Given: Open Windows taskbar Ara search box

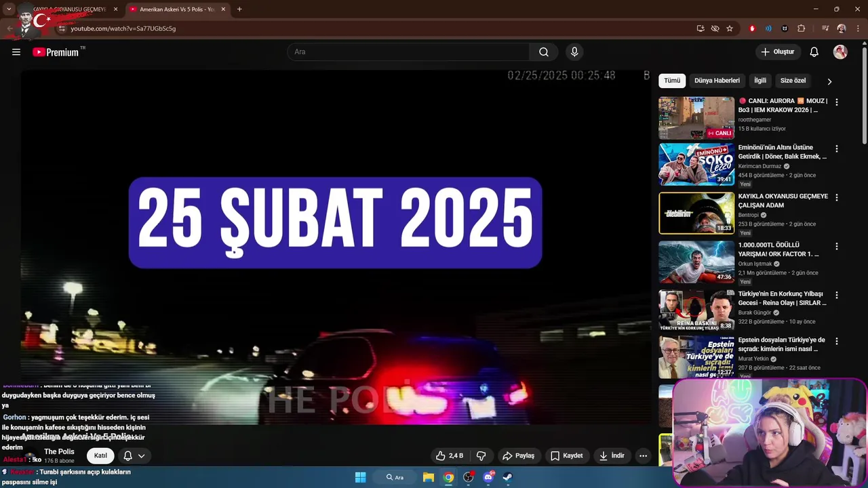Looking at the screenshot, I should click(395, 477).
